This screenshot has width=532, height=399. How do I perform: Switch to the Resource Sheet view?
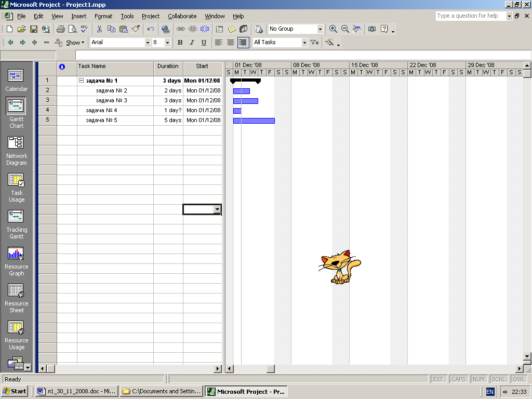click(x=16, y=299)
